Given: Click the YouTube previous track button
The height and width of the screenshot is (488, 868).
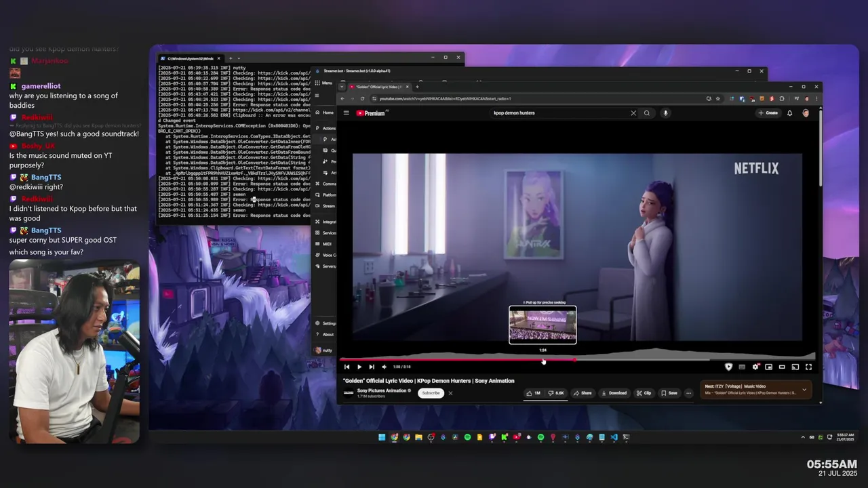Looking at the screenshot, I should (347, 367).
